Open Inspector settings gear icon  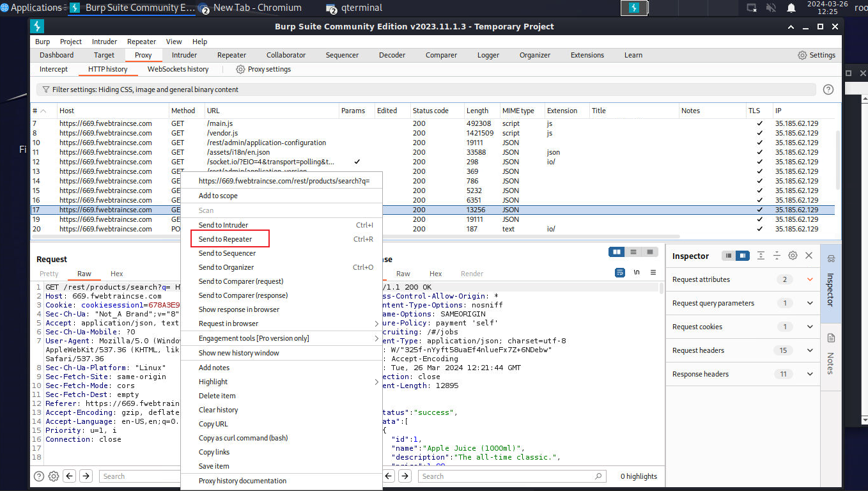click(793, 256)
